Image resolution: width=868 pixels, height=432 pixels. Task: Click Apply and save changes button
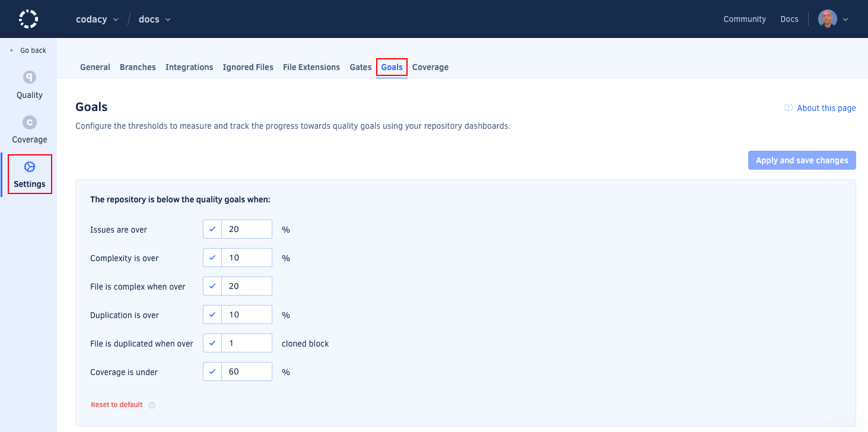coord(802,160)
